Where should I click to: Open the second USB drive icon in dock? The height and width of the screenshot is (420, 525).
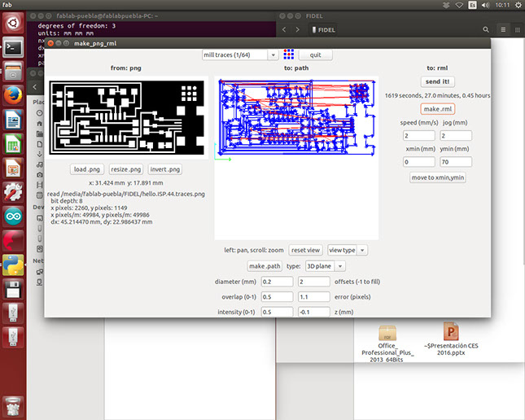(x=13, y=337)
